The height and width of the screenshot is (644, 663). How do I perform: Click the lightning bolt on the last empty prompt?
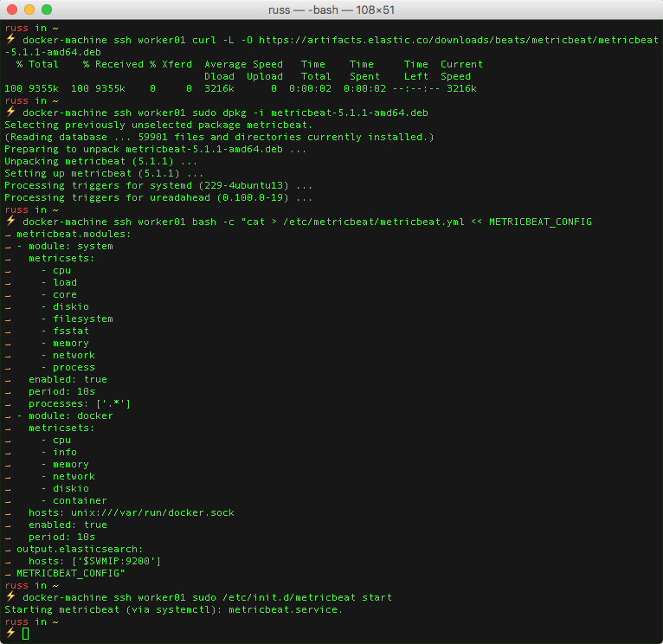click(10, 634)
